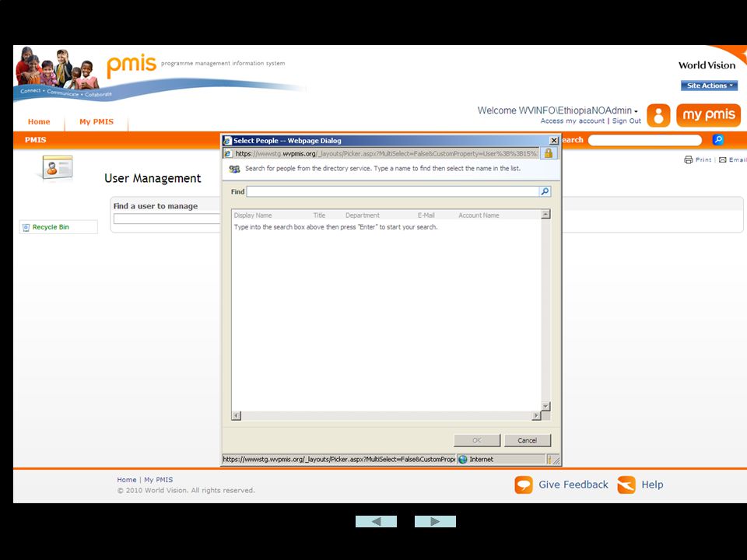Viewport: 747px width, 560px height.
Task: Click PMIS in the orange navigation bar
Action: tap(35, 139)
